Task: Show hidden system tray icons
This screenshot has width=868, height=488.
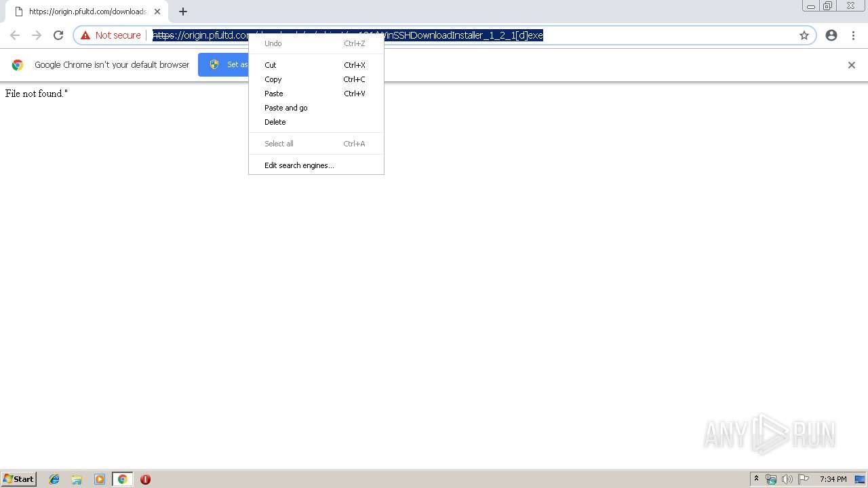Action: point(756,479)
